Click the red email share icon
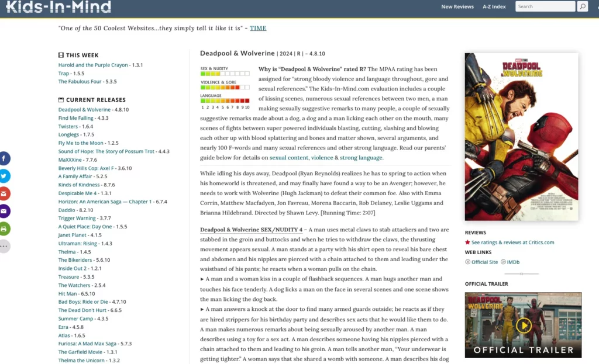599x364 pixels. point(4,193)
